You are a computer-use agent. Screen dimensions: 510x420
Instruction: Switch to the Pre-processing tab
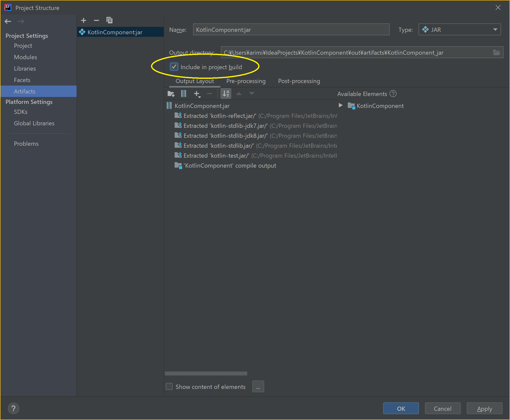[x=246, y=81]
